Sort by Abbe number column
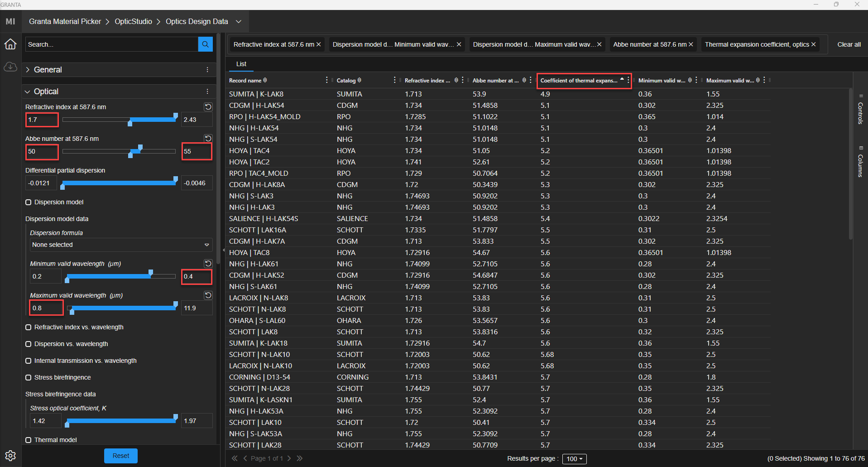Screen dimensions: 868x467 524,80
